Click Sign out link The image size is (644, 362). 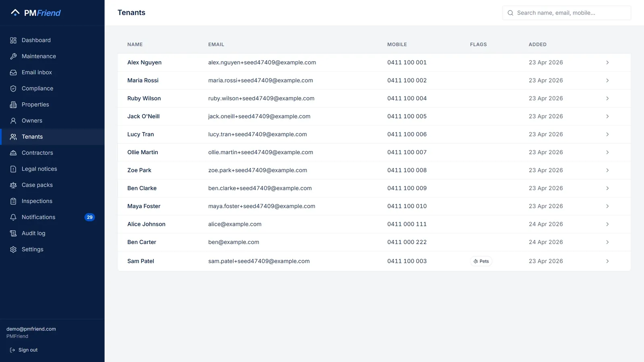24,350
